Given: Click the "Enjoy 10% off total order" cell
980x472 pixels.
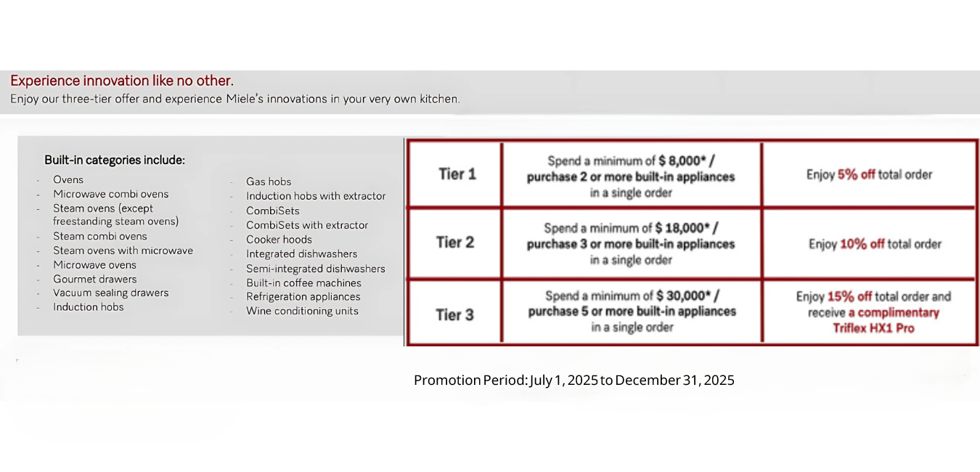Looking at the screenshot, I should (875, 244).
